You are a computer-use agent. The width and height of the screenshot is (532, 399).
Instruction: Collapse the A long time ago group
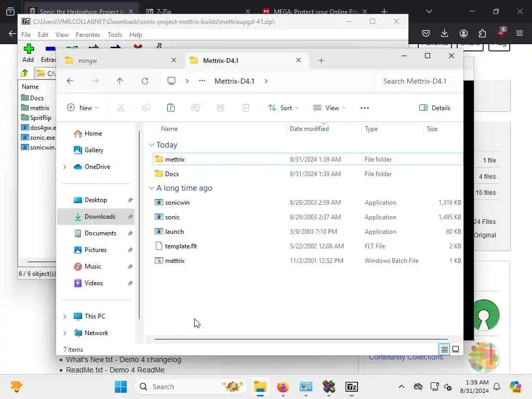151,188
